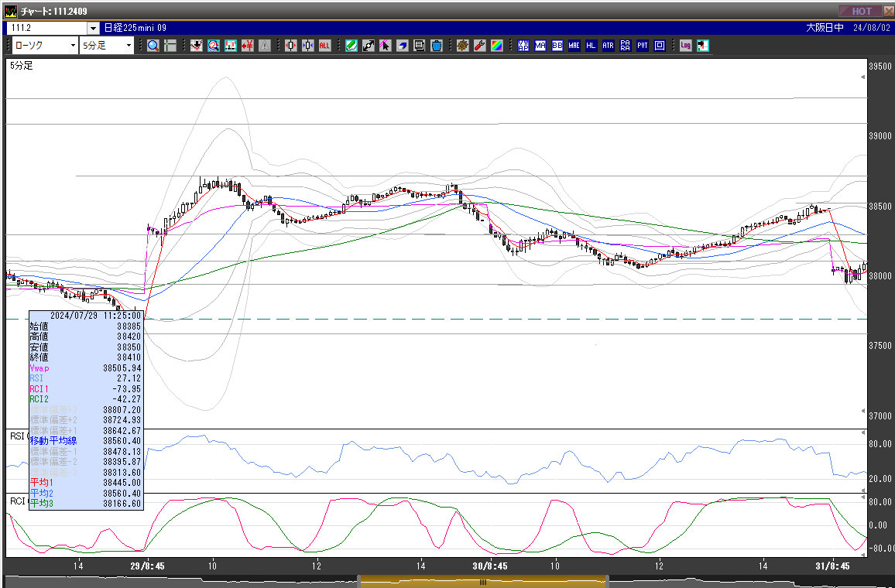The height and width of the screenshot is (588, 895).
Task: Toggle the MA moving average indicator
Action: 540,46
